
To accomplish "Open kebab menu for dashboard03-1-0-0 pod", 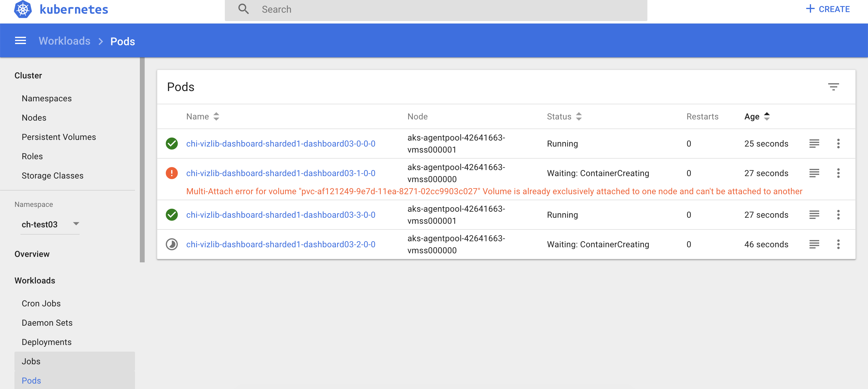I will pyautogui.click(x=839, y=173).
